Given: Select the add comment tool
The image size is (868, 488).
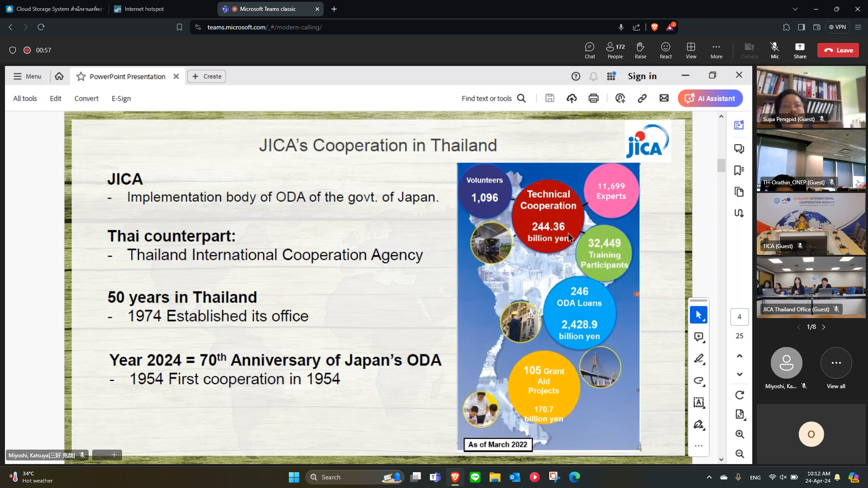Looking at the screenshot, I should pos(698,337).
